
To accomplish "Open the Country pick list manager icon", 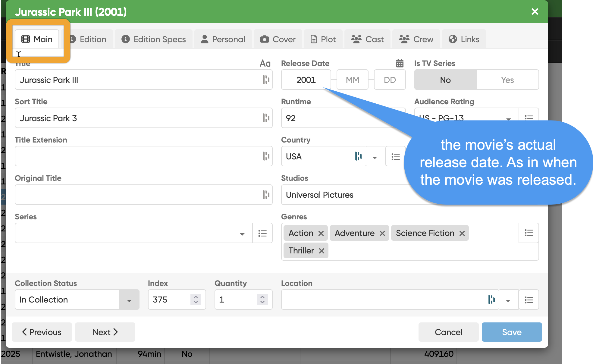I will tap(395, 157).
